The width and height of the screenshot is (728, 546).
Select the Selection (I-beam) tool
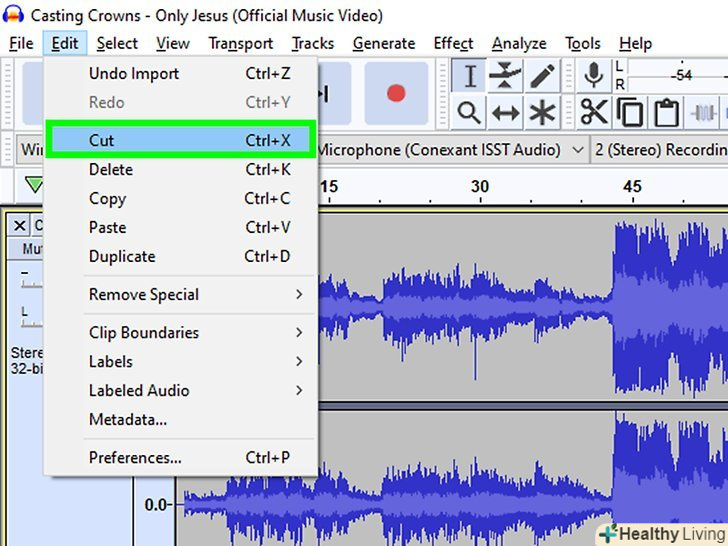tap(469, 76)
